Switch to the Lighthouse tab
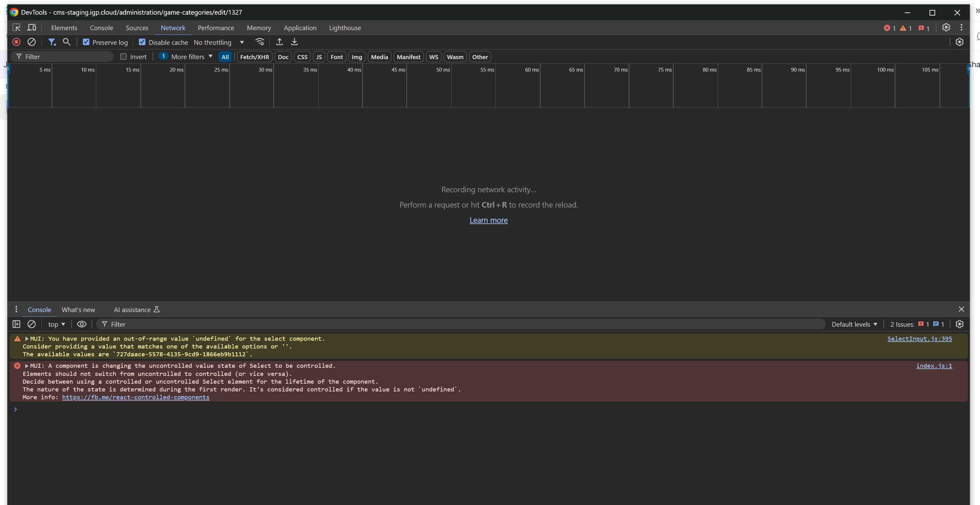The height and width of the screenshot is (505, 980). (x=345, y=28)
